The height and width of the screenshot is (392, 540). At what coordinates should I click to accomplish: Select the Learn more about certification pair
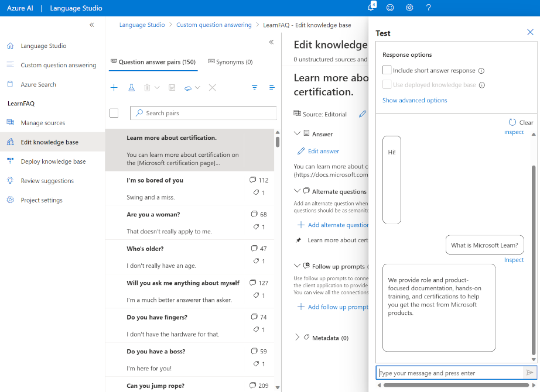[x=190, y=150]
